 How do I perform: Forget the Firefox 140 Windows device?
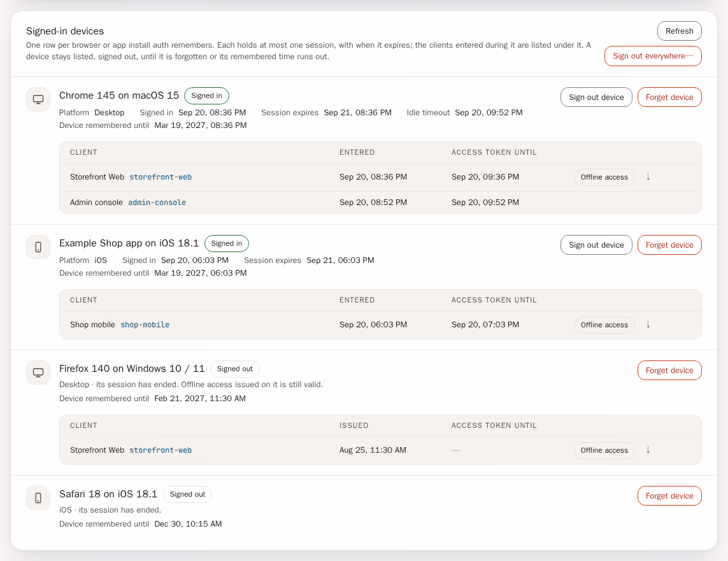[x=669, y=371]
